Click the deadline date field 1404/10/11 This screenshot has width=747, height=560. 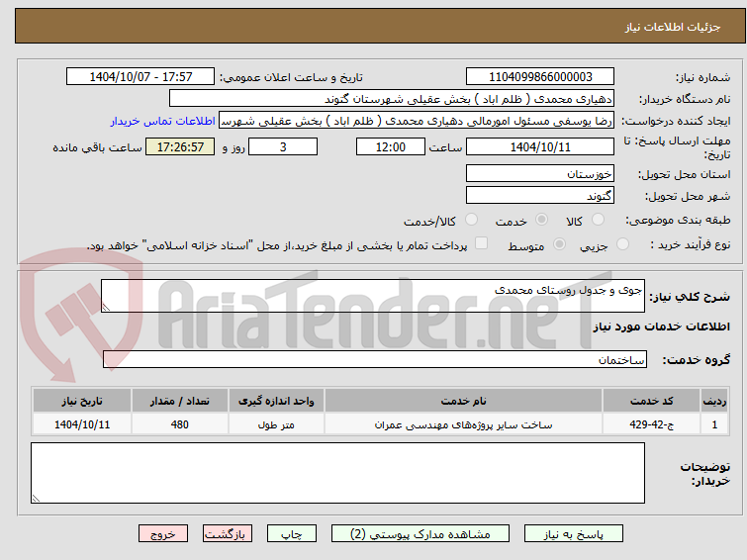(x=540, y=146)
